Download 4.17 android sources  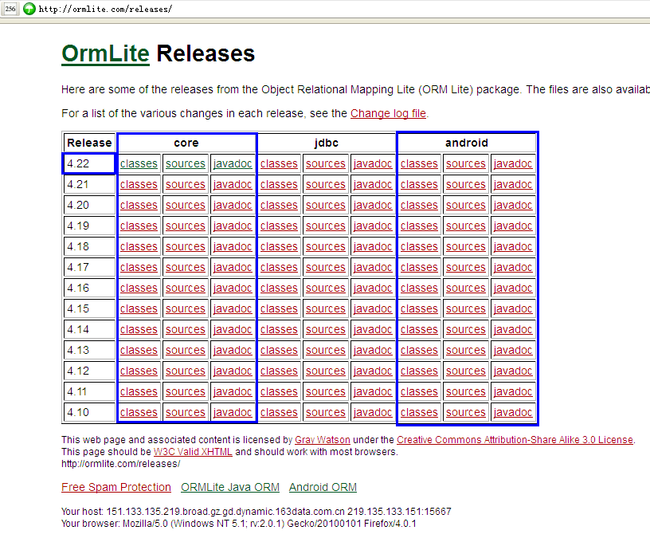pyautogui.click(x=466, y=267)
